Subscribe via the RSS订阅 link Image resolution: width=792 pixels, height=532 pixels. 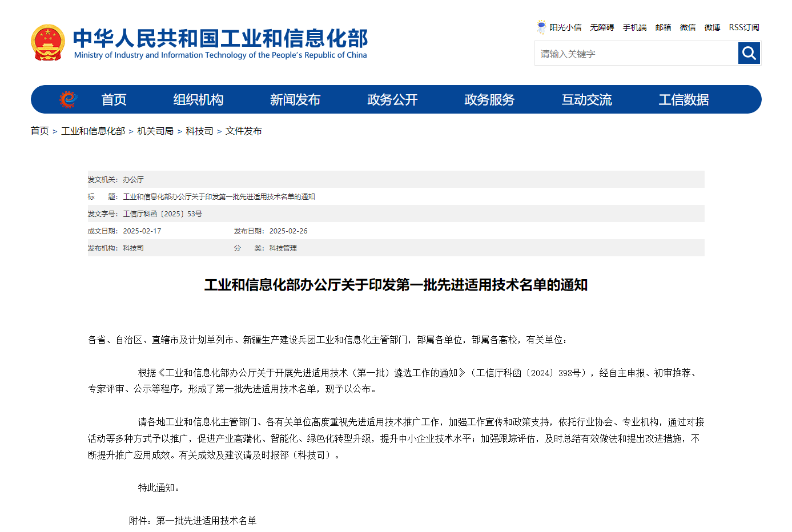pyautogui.click(x=743, y=27)
